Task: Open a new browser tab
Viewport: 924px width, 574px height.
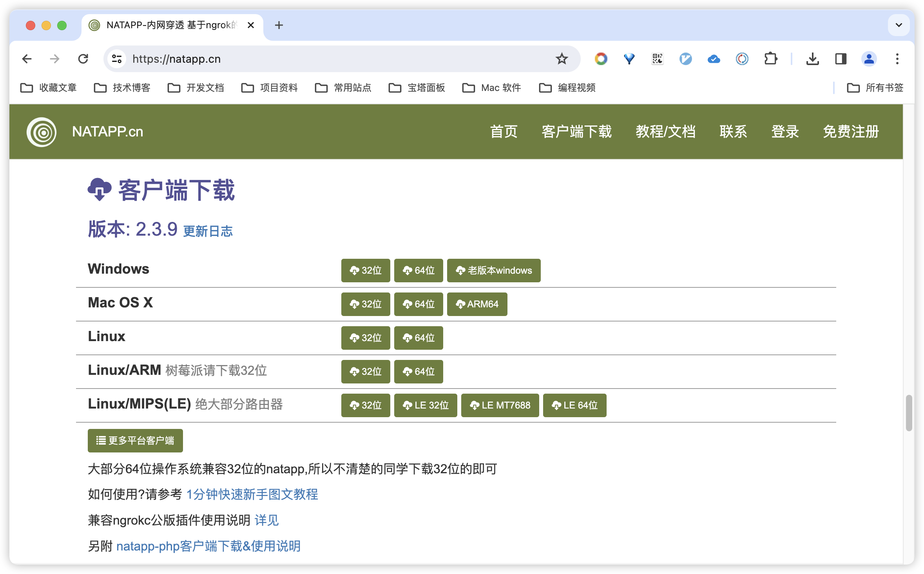Action: tap(279, 25)
